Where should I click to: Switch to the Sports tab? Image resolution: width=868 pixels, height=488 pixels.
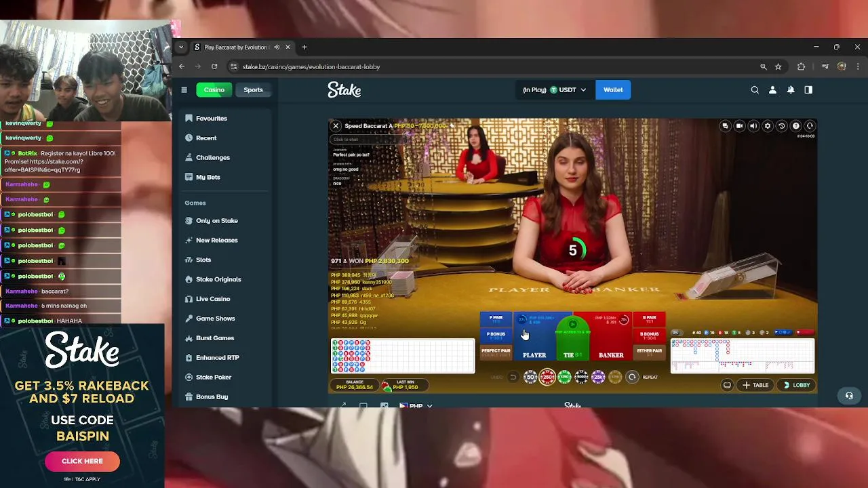pos(253,89)
